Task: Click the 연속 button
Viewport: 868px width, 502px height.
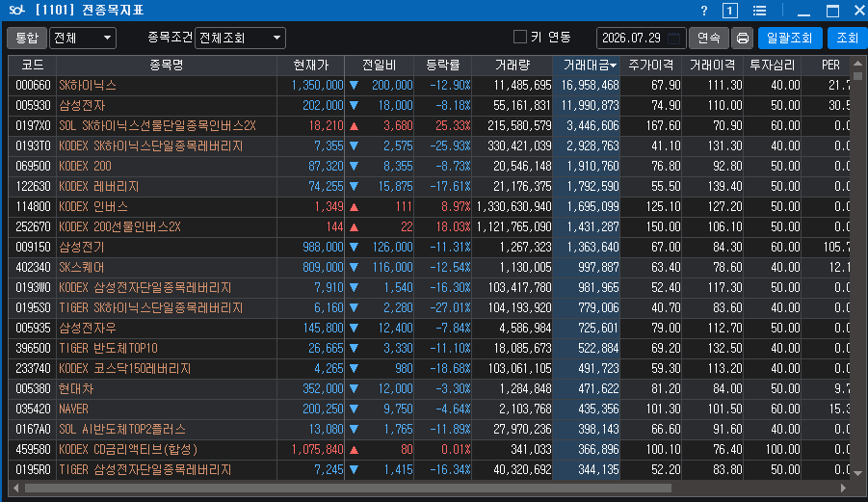Action: click(x=709, y=39)
